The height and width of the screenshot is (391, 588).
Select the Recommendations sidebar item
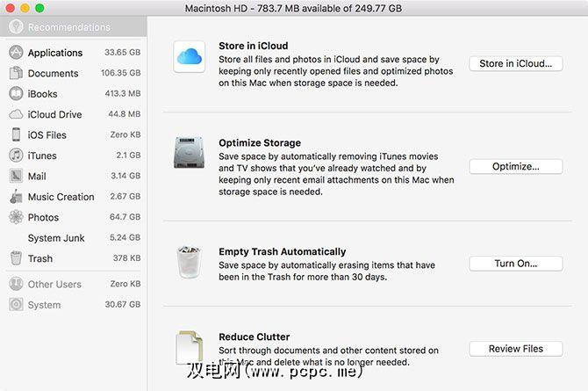point(73,27)
